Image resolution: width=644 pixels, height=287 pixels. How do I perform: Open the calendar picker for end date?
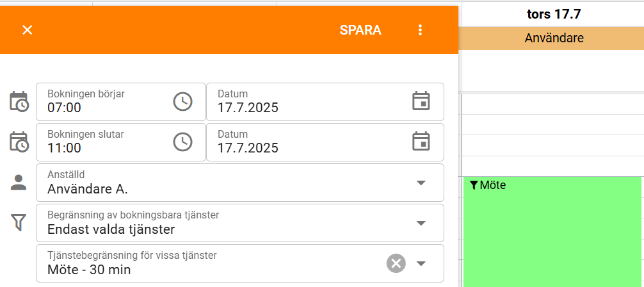(421, 142)
